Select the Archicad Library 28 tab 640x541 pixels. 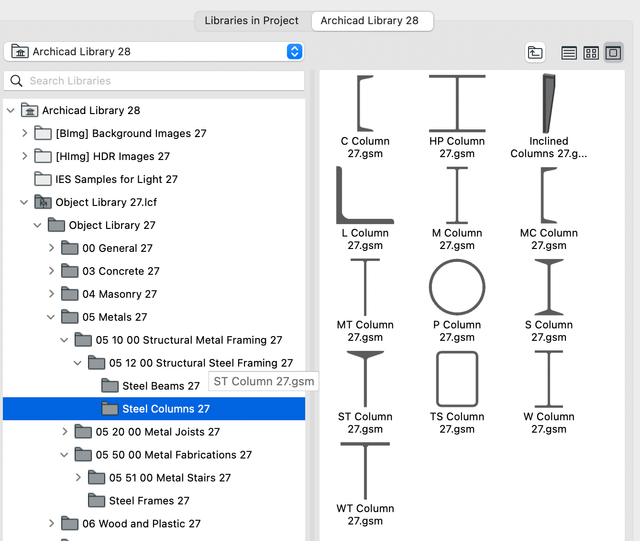coord(372,20)
